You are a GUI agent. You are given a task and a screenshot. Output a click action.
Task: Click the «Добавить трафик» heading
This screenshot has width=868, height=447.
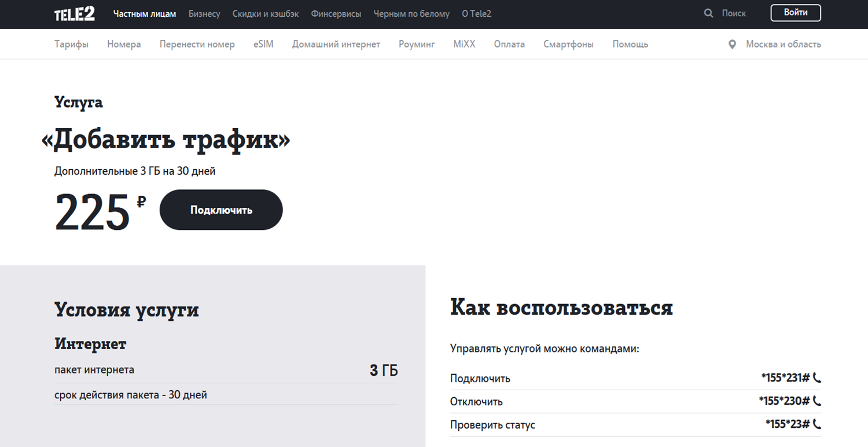[166, 140]
